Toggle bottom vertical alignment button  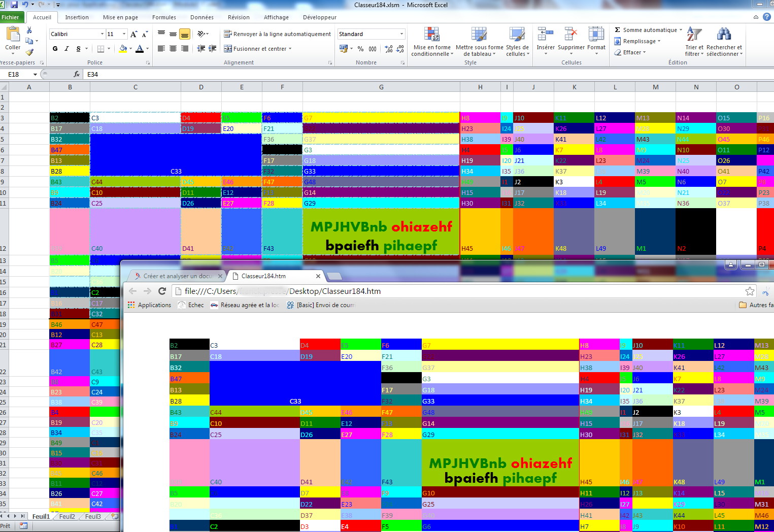click(185, 34)
